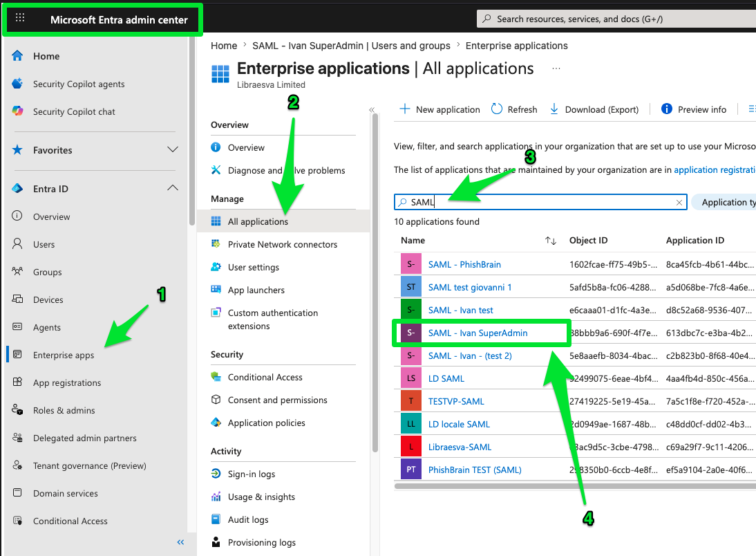Click the Refresh button
This screenshot has width=756, height=556.
(514, 109)
